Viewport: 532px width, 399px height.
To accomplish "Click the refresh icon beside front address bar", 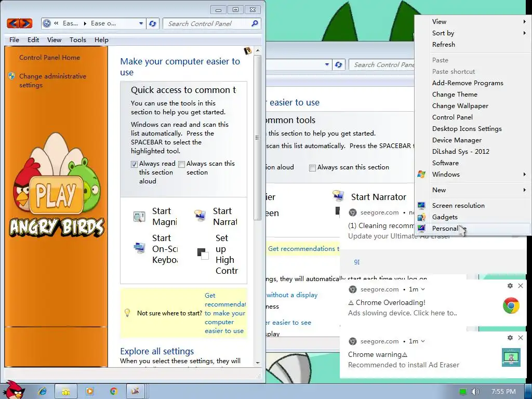I will tap(153, 23).
